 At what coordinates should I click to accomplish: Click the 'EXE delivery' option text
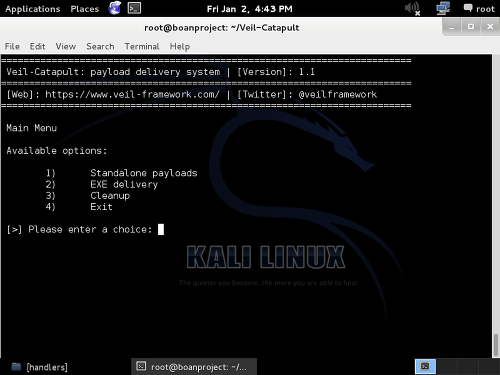(x=124, y=184)
